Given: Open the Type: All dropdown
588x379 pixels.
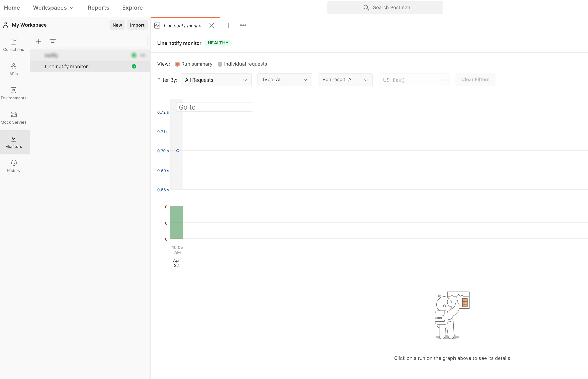Looking at the screenshot, I should (285, 80).
